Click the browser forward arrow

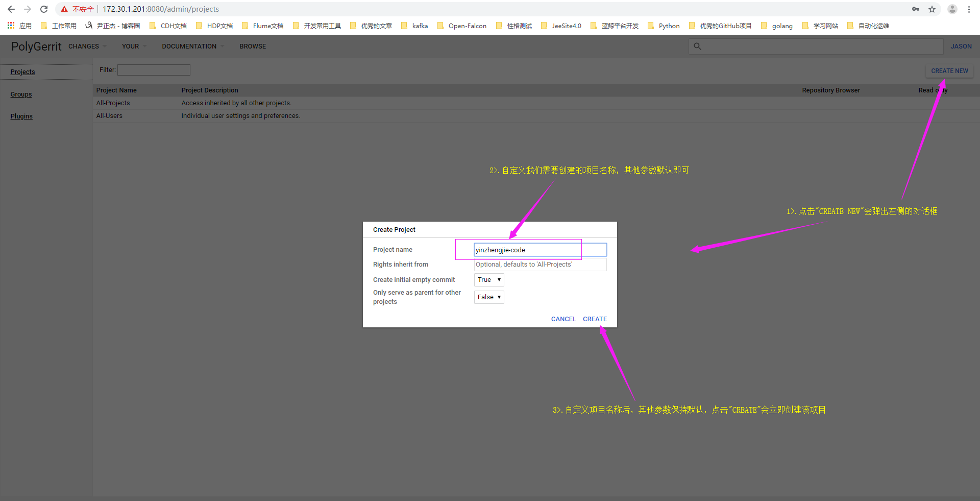click(x=28, y=9)
